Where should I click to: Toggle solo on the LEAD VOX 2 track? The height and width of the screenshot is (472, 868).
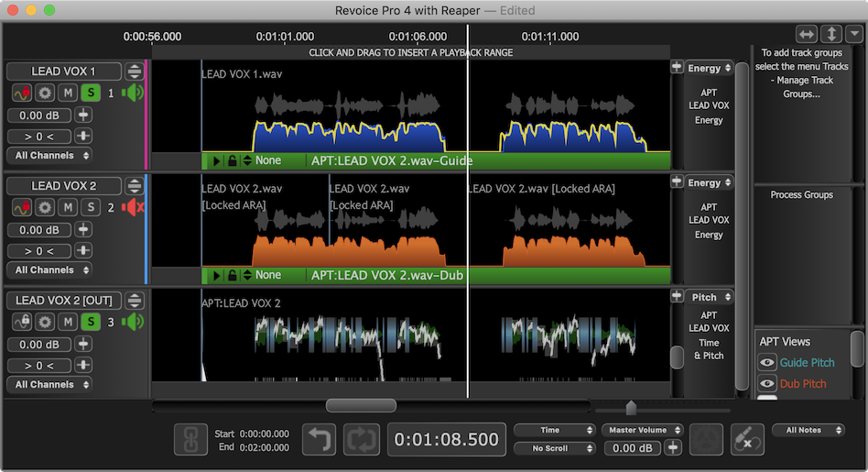point(91,207)
